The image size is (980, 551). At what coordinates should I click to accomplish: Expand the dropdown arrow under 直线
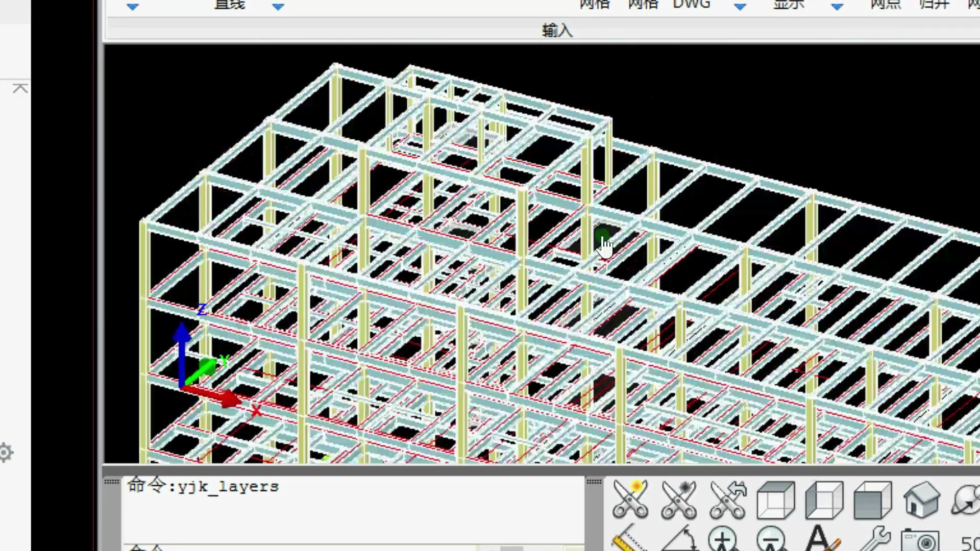(x=278, y=7)
